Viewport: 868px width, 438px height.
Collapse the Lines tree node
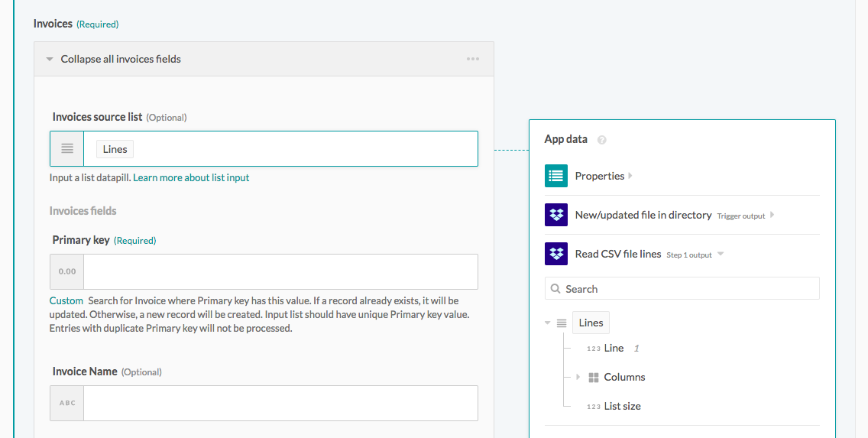(548, 323)
